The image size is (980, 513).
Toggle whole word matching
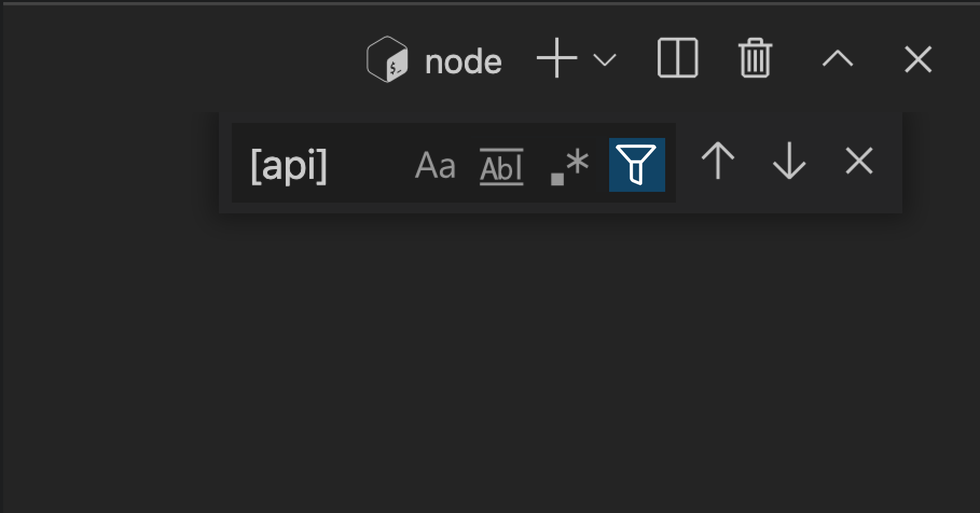coord(501,165)
